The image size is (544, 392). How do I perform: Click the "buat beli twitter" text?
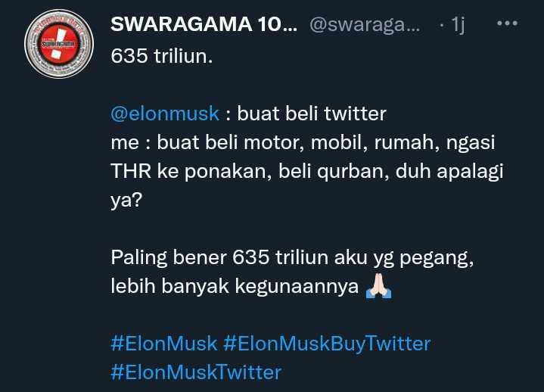pos(312,114)
